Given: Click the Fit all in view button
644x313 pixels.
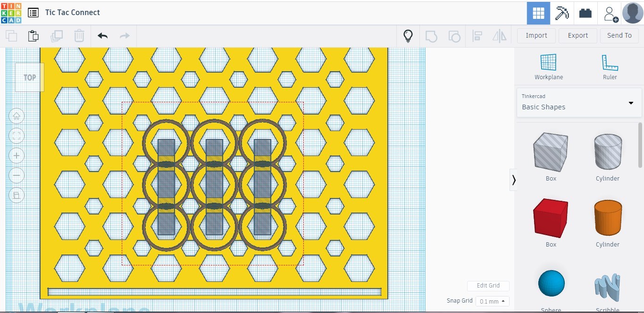Looking at the screenshot, I should 17,136.
